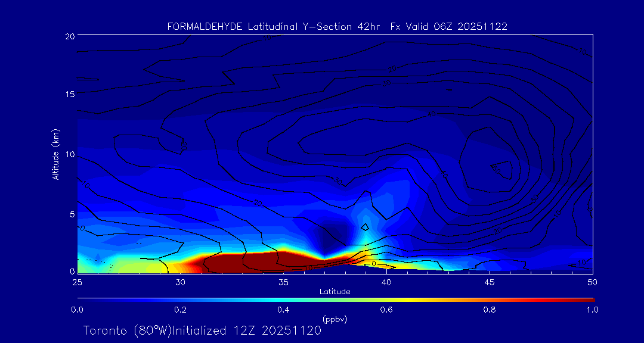Click altitude axis tick label 20

(x=69, y=36)
